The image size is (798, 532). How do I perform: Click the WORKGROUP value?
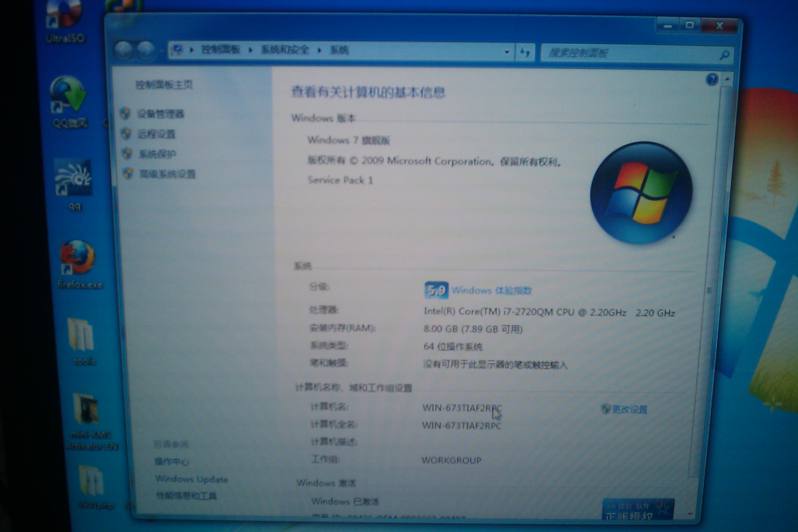click(x=452, y=460)
